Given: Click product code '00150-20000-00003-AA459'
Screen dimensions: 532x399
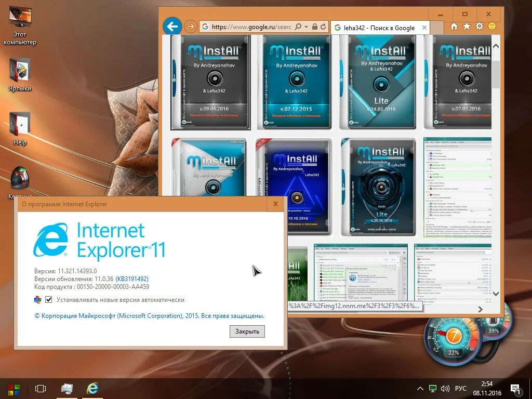Looking at the screenshot, I should (x=113, y=287).
